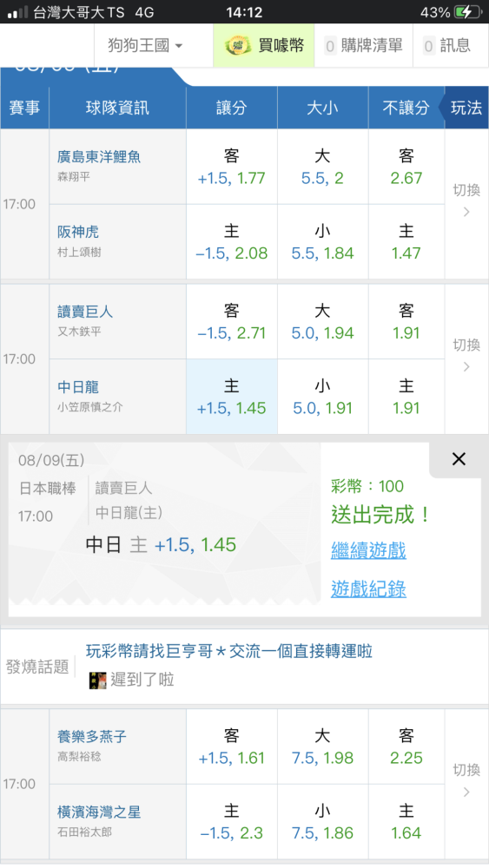Viewport: 489px width, 868px height.
Task: Select over 5.5, 2 for 廣島 game
Action: tap(322, 167)
